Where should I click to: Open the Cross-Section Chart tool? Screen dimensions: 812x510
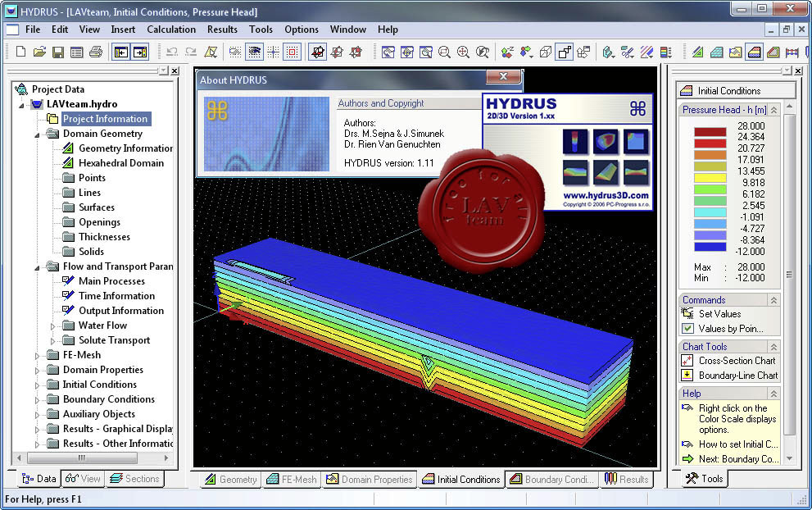pyautogui.click(x=737, y=360)
